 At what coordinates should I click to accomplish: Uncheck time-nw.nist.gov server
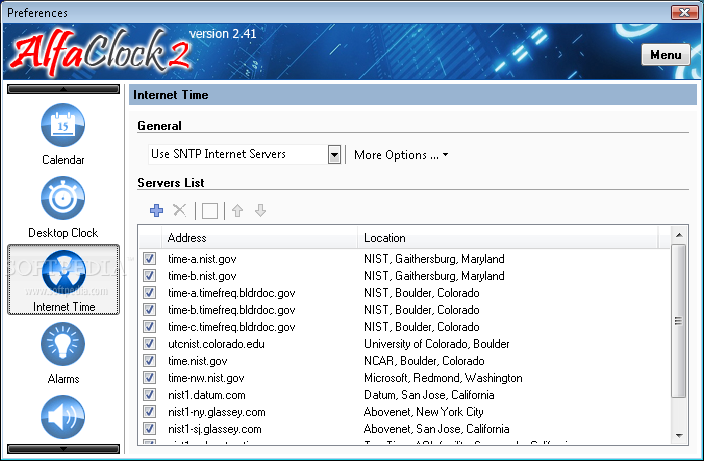pyautogui.click(x=150, y=378)
